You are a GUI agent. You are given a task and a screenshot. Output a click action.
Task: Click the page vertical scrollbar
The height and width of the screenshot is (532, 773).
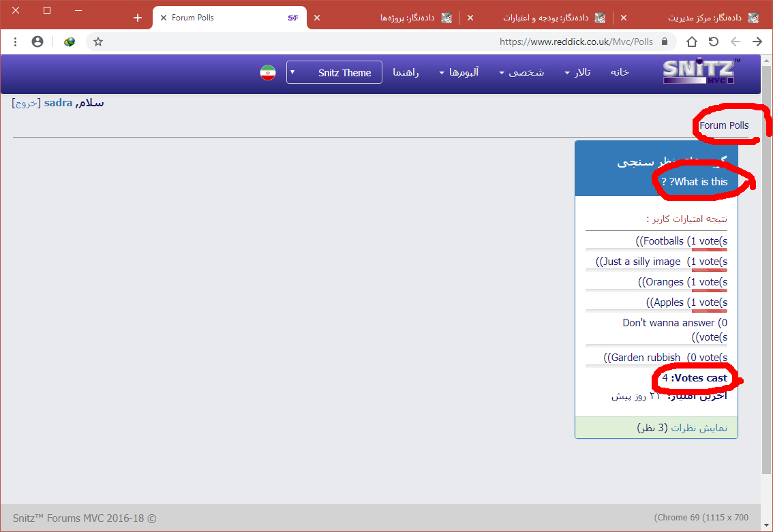pyautogui.click(x=766, y=272)
